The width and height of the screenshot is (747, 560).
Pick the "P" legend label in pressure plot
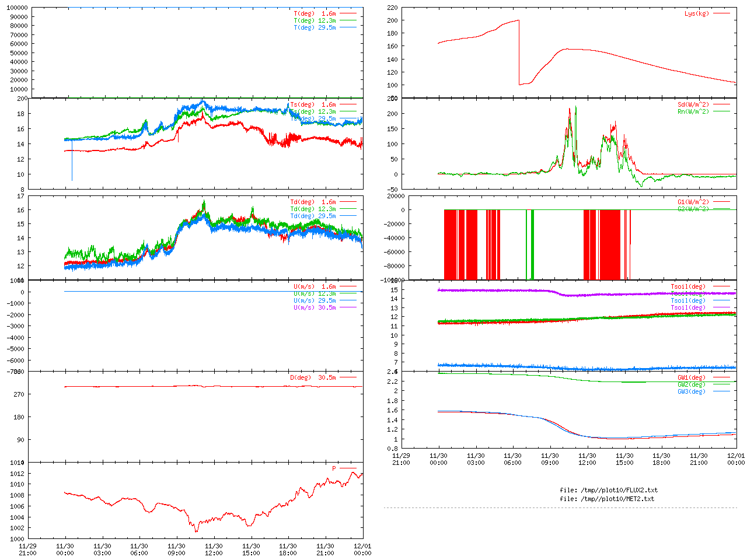point(334,468)
